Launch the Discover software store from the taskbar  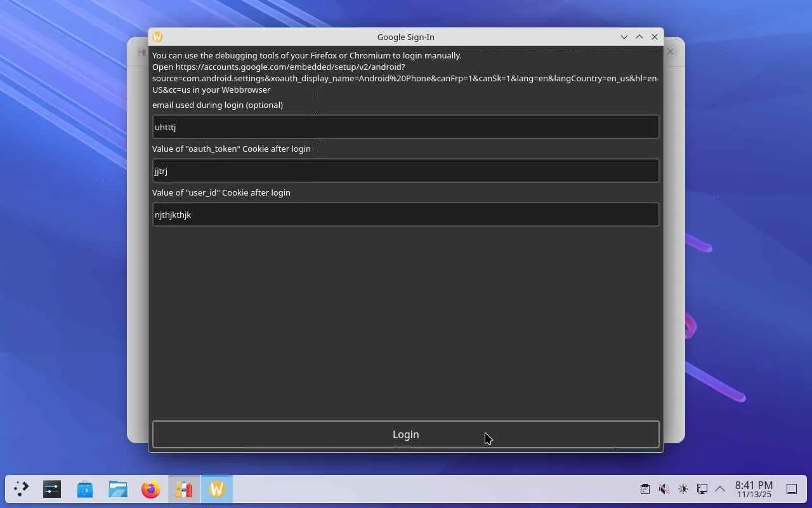click(85, 489)
